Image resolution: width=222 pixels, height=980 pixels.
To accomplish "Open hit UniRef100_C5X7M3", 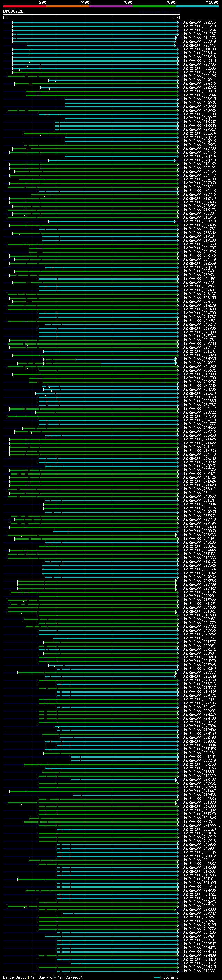I will tap(199, 459).
